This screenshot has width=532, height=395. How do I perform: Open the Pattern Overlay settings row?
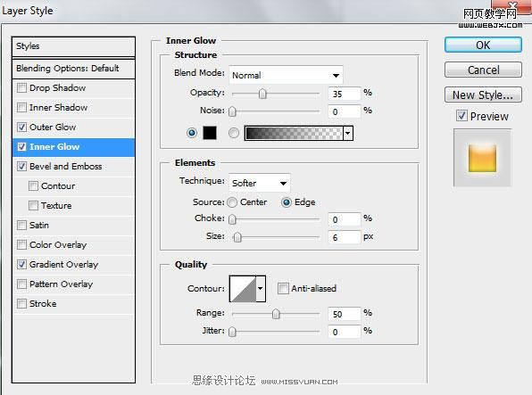(x=73, y=284)
